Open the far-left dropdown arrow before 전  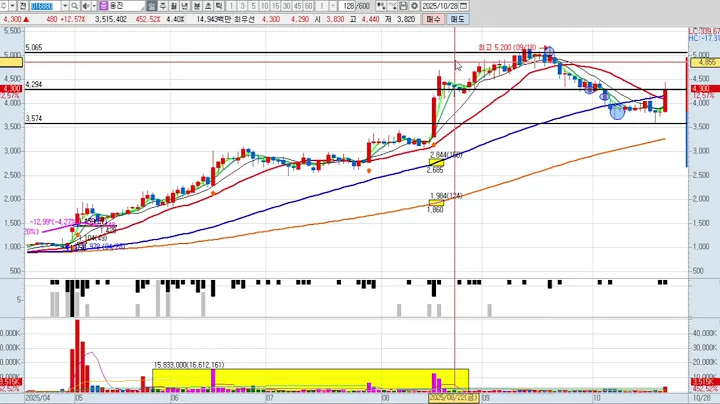pos(12,6)
